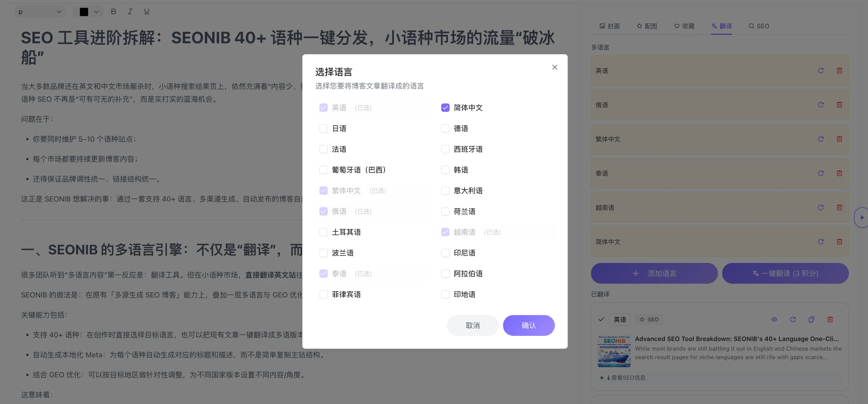The width and height of the screenshot is (868, 404).
Task: Check the 土耳其语 option
Action: 324,232
